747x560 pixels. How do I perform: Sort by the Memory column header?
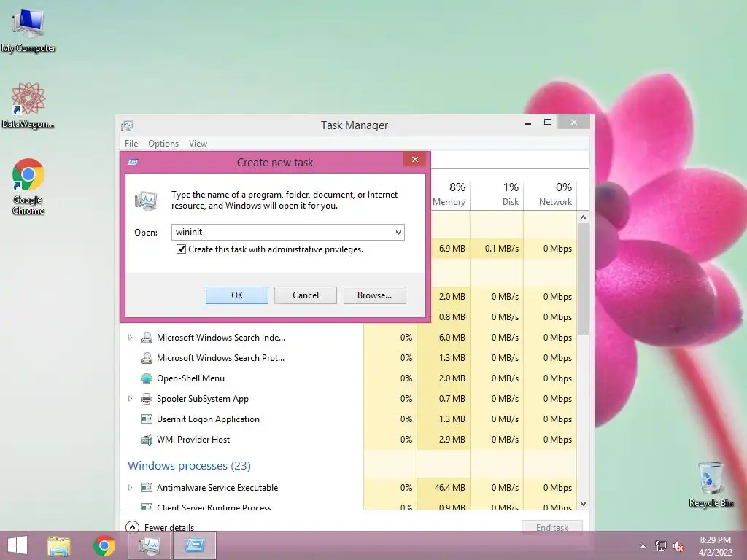(449, 194)
